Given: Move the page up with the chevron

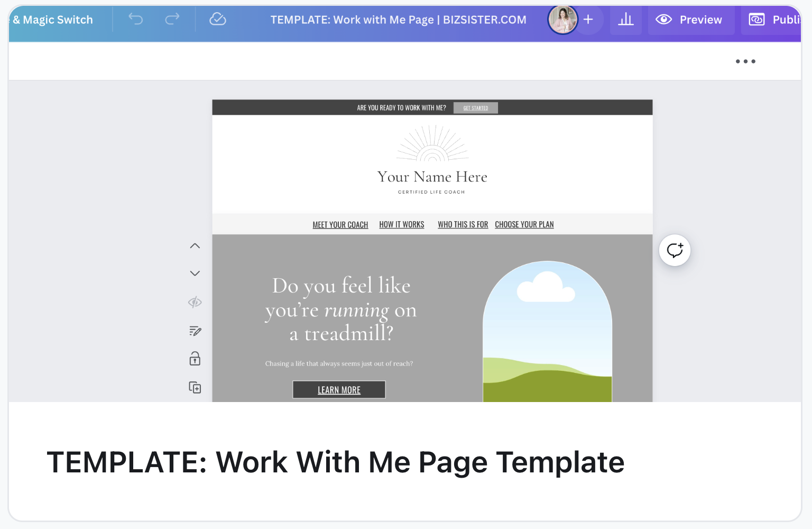Looking at the screenshot, I should point(195,246).
